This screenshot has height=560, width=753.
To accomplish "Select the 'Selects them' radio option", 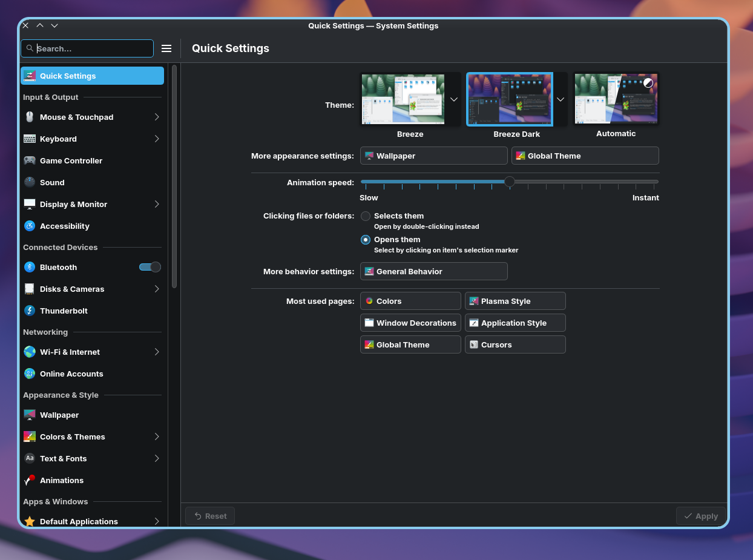I will coord(366,216).
